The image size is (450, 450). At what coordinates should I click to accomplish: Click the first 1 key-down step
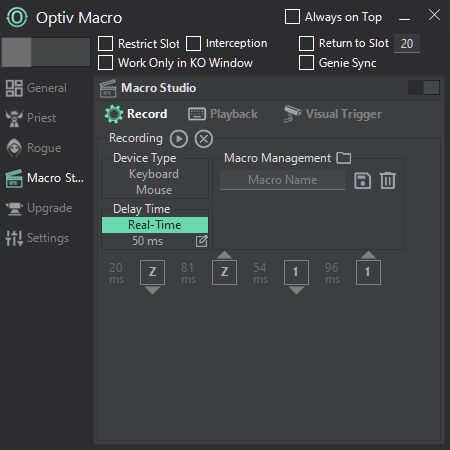point(296,272)
